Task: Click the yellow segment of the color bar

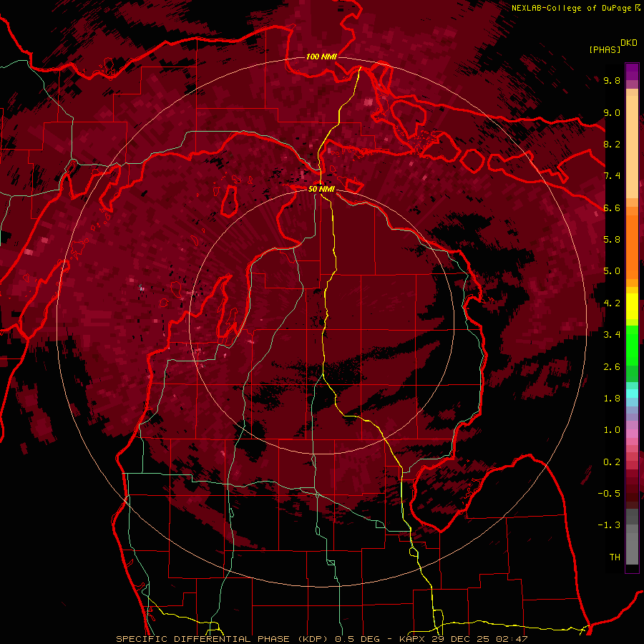Action: [632, 306]
